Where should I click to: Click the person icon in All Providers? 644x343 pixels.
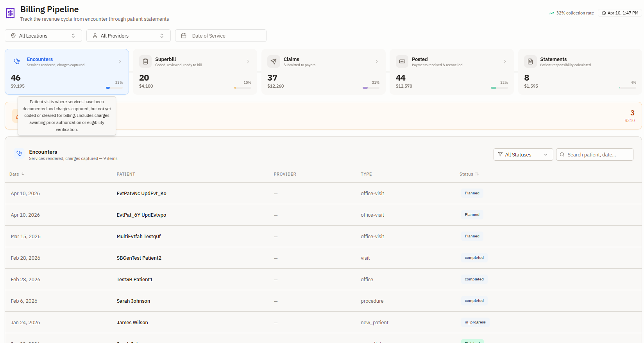click(x=95, y=36)
